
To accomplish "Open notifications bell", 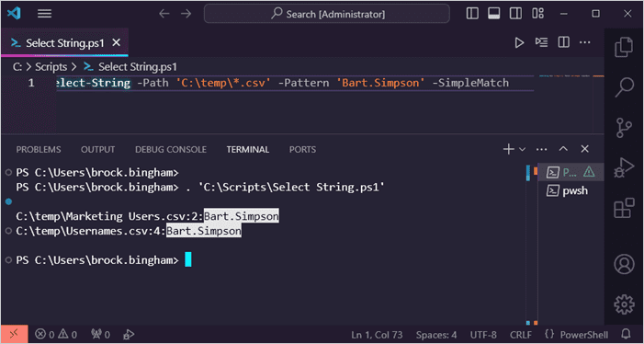I will tap(626, 334).
